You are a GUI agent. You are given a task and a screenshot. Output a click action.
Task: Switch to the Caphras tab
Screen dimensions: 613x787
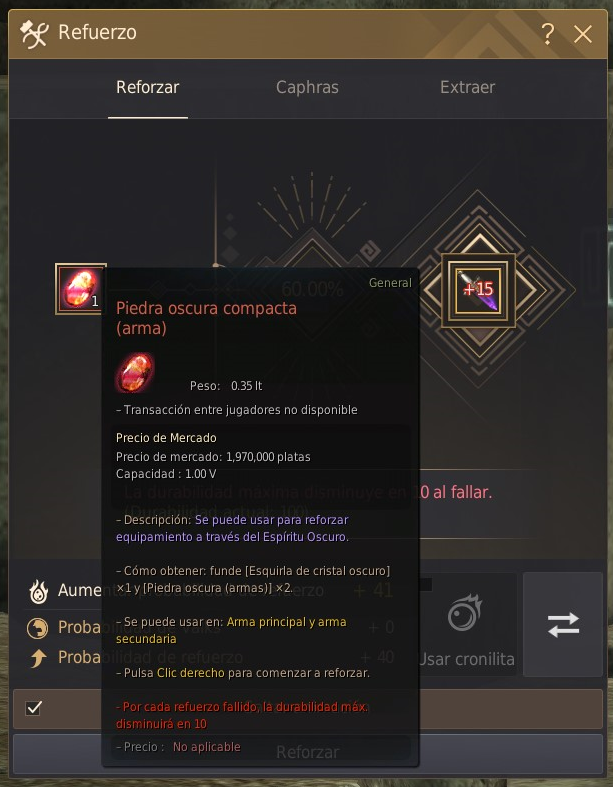(307, 87)
